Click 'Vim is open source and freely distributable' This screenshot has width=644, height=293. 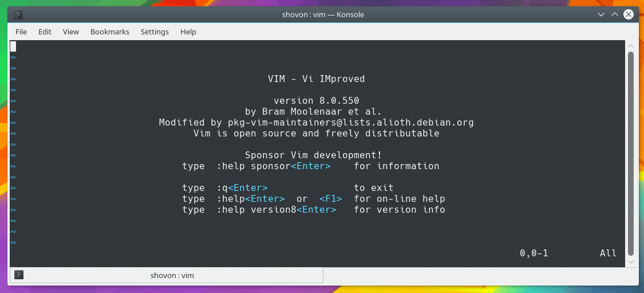(316, 134)
